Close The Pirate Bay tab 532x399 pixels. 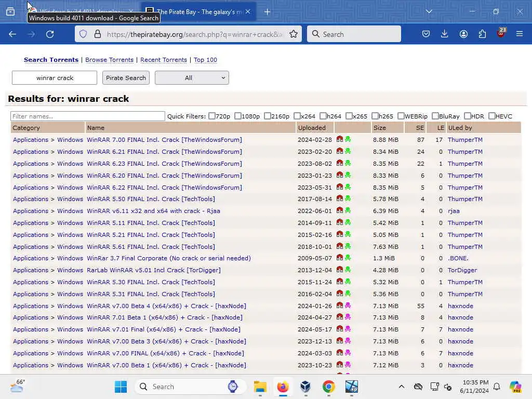(248, 11)
